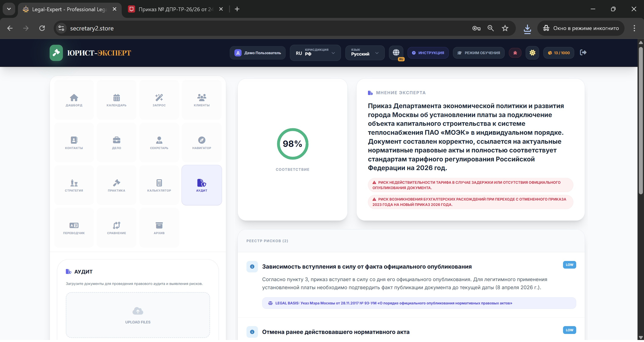
Task: Open the Comparison module
Action: [117, 228]
